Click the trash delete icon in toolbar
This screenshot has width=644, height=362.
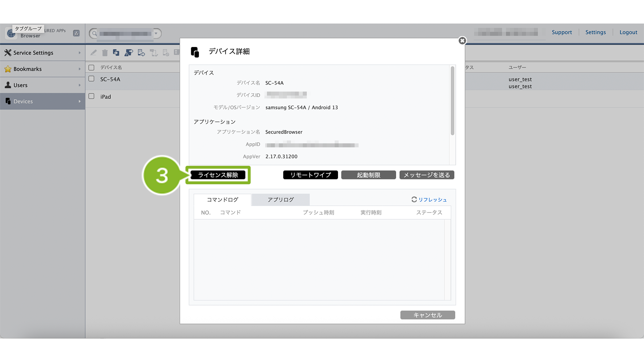[x=105, y=53]
